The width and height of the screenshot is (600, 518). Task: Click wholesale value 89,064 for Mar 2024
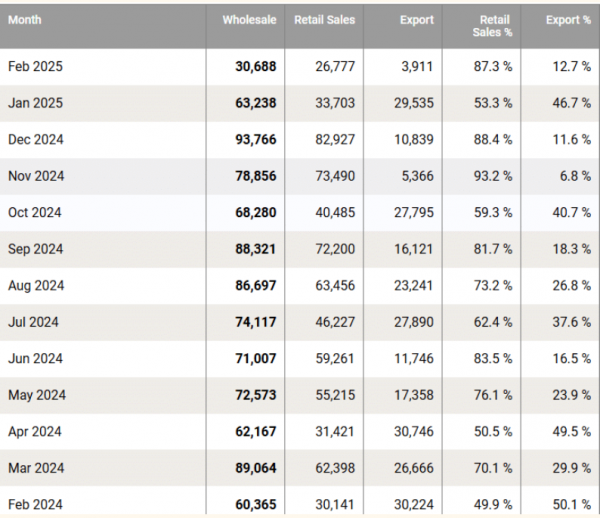coord(255,468)
